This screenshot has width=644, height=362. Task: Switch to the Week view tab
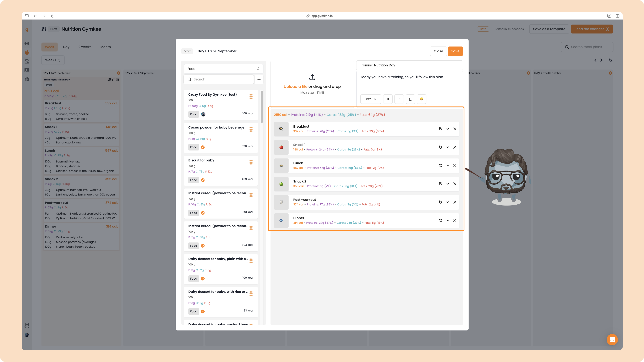49,47
